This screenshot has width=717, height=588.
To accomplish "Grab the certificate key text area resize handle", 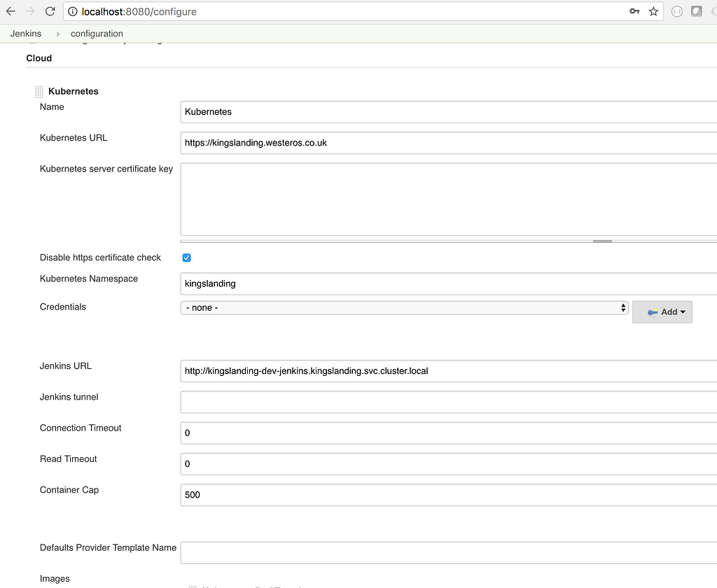I will tap(602, 241).
